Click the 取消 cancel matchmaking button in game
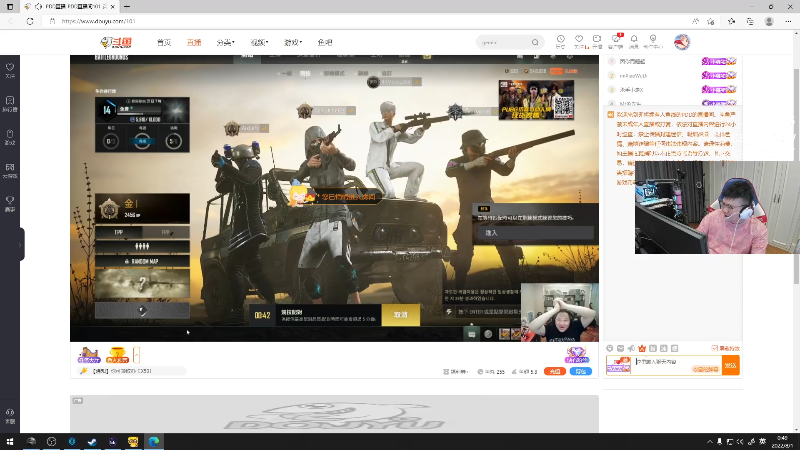Image resolution: width=800 pixels, height=450 pixels. [401, 315]
